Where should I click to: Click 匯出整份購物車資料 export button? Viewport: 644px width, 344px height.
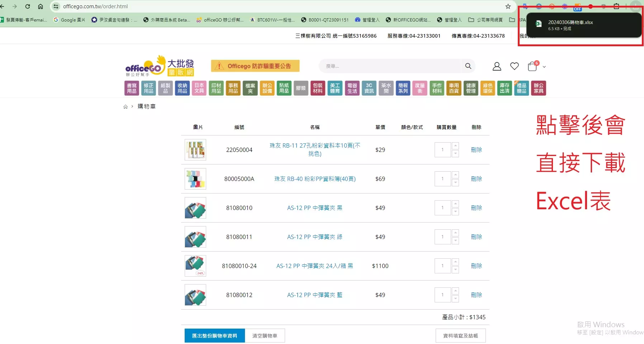[x=215, y=336]
